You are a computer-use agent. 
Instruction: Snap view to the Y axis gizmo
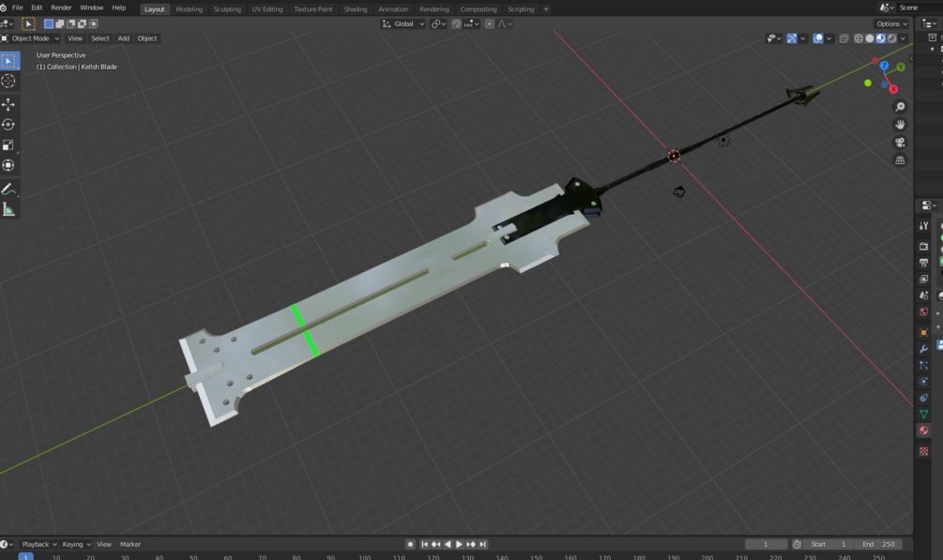[901, 68]
